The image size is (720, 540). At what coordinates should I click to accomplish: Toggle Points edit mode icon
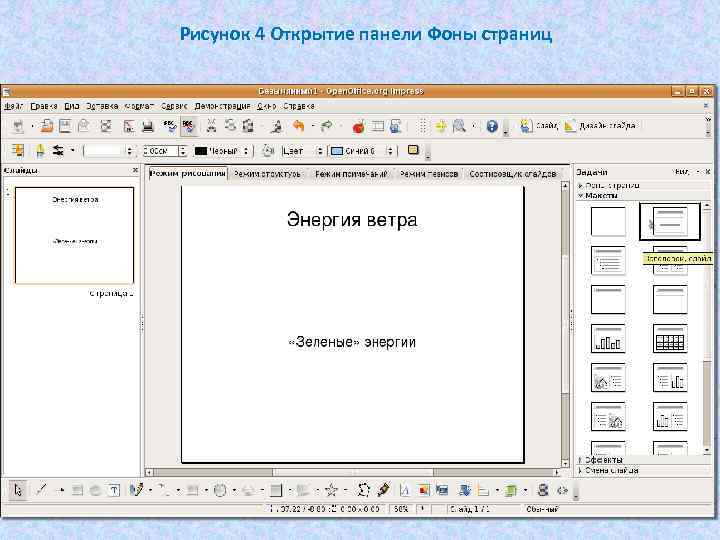(363, 490)
